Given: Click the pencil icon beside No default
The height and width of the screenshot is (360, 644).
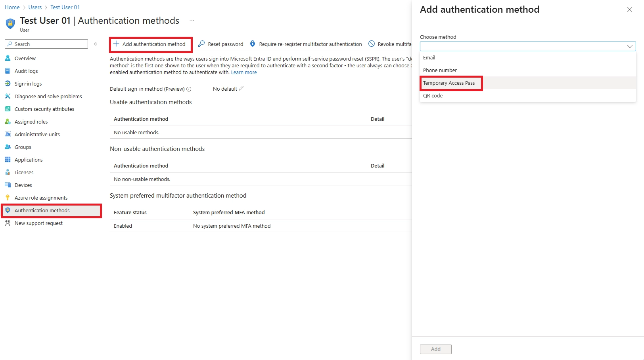Looking at the screenshot, I should [x=241, y=89].
